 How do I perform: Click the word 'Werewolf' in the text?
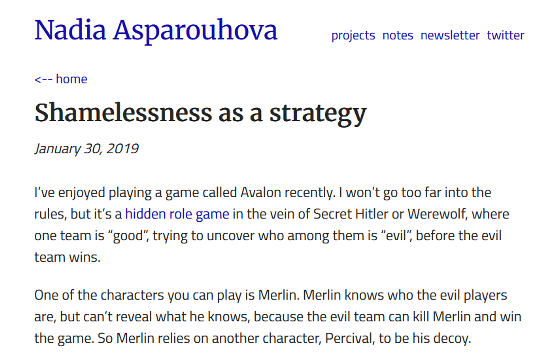pyautogui.click(x=436, y=214)
